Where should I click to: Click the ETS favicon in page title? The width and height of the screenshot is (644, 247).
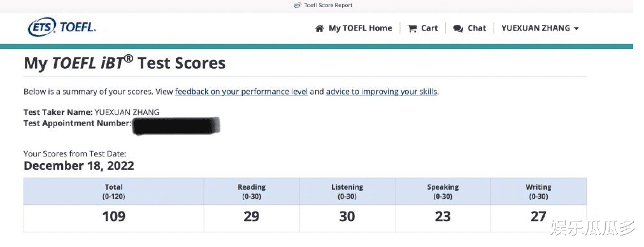coord(298,5)
